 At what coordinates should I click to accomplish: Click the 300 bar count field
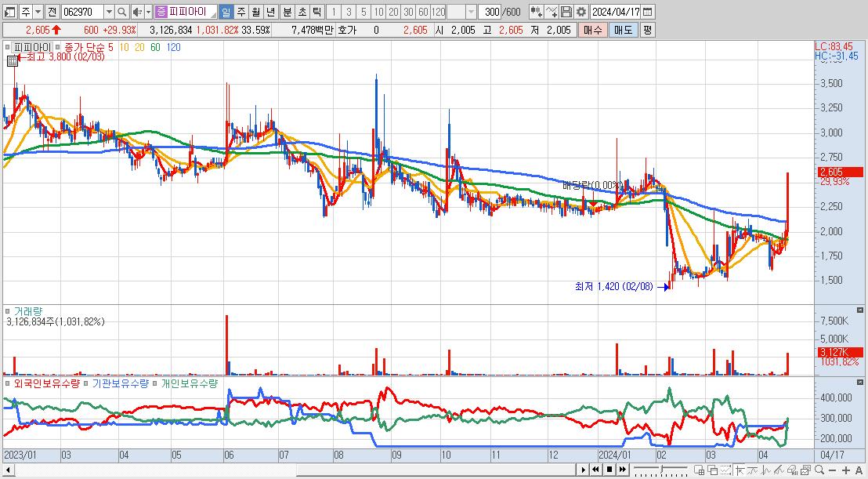tap(490, 12)
